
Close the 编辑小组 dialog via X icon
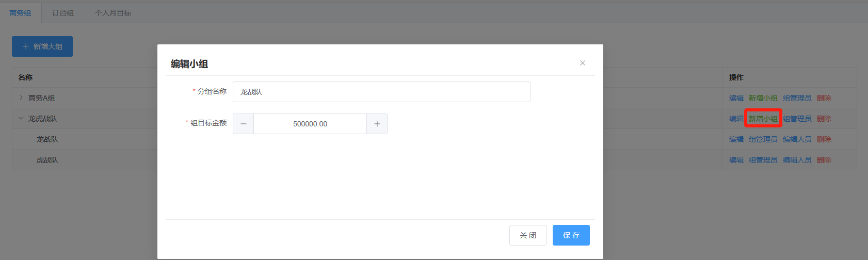coord(582,63)
